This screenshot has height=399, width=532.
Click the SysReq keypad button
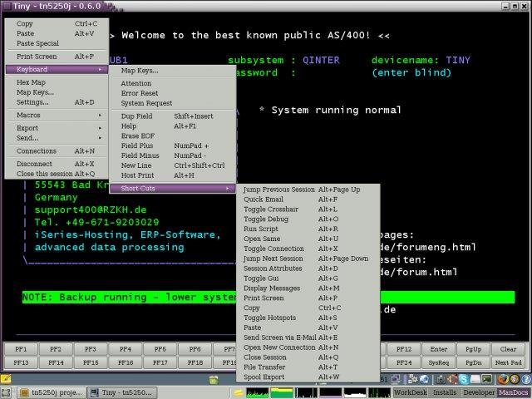439,362
